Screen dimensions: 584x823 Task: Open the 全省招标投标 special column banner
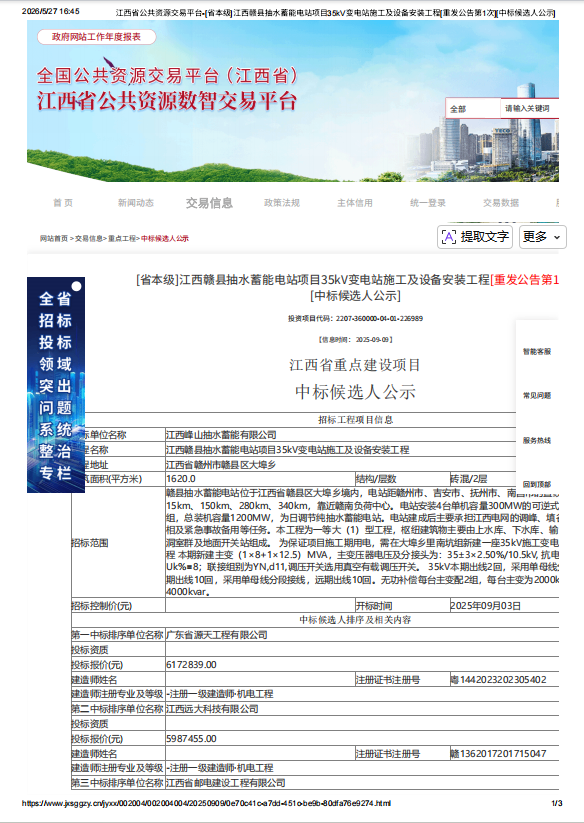(x=56, y=385)
